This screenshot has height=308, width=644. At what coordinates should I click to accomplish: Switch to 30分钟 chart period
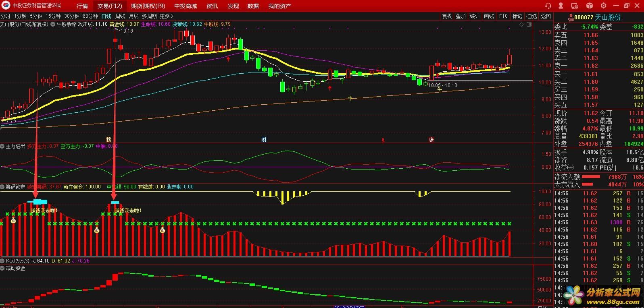pos(72,16)
